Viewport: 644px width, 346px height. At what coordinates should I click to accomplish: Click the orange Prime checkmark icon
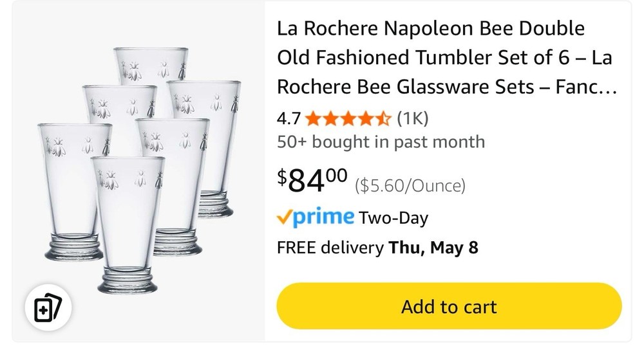[284, 217]
